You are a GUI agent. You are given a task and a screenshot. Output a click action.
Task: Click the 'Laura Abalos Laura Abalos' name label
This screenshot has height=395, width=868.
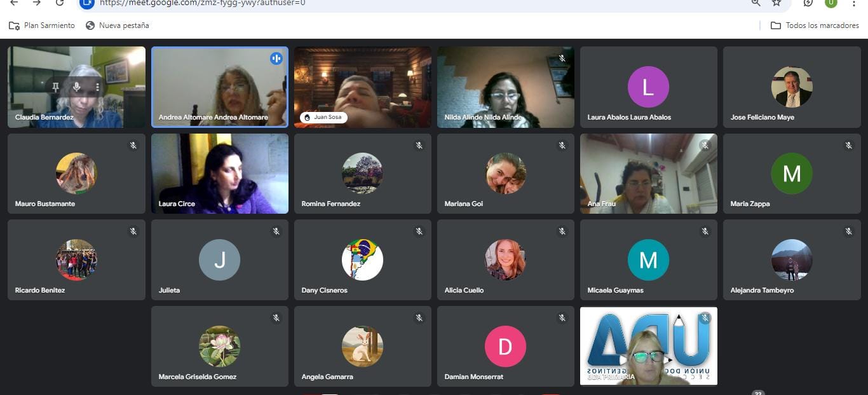click(x=629, y=118)
